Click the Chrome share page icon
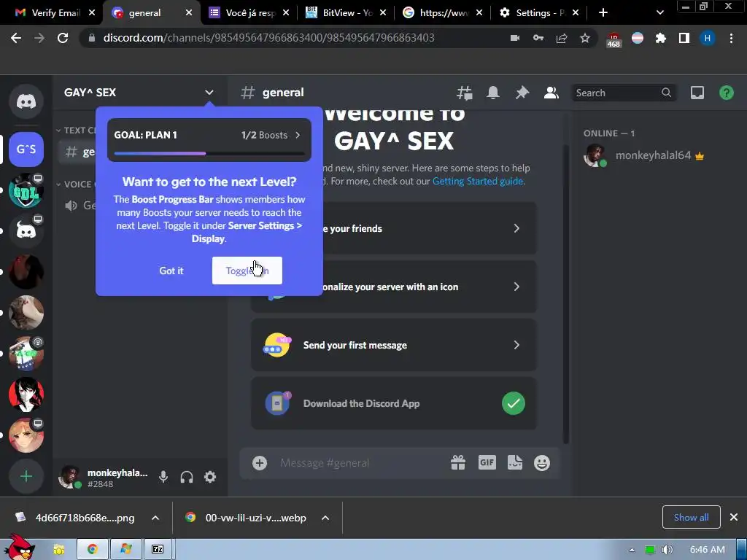The height and width of the screenshot is (560, 747). pos(562,38)
